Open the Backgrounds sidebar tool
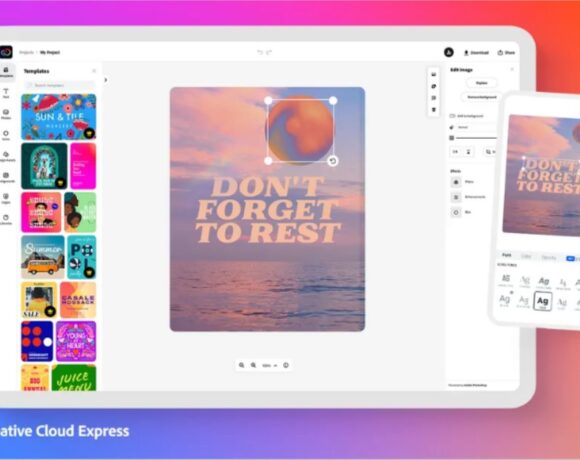This screenshot has width=580, height=460. pos(6,177)
